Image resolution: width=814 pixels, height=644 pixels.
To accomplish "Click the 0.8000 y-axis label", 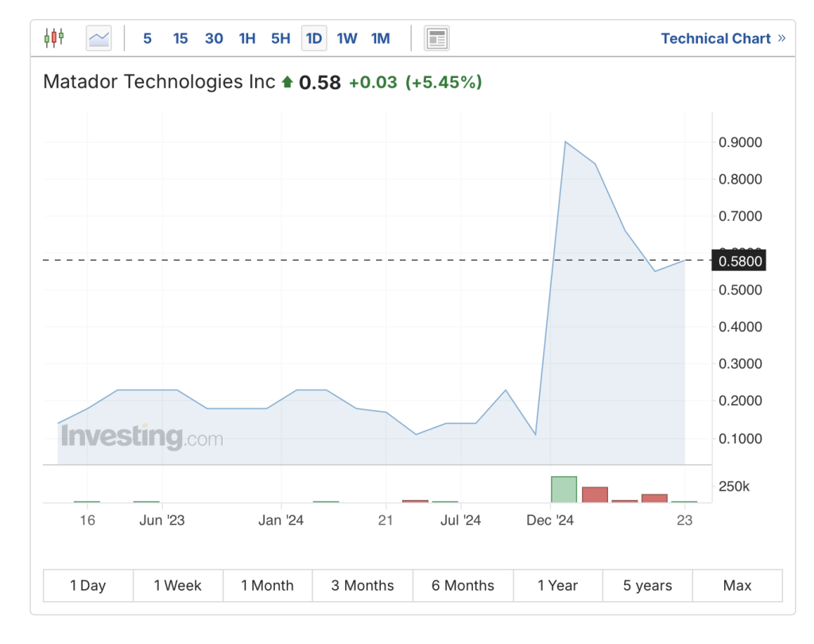I will (740, 179).
